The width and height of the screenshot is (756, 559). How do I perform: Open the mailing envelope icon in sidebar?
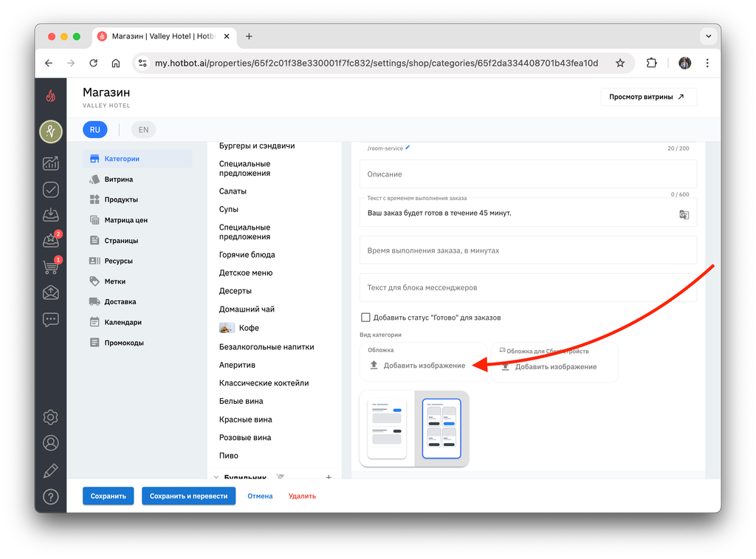(x=51, y=292)
